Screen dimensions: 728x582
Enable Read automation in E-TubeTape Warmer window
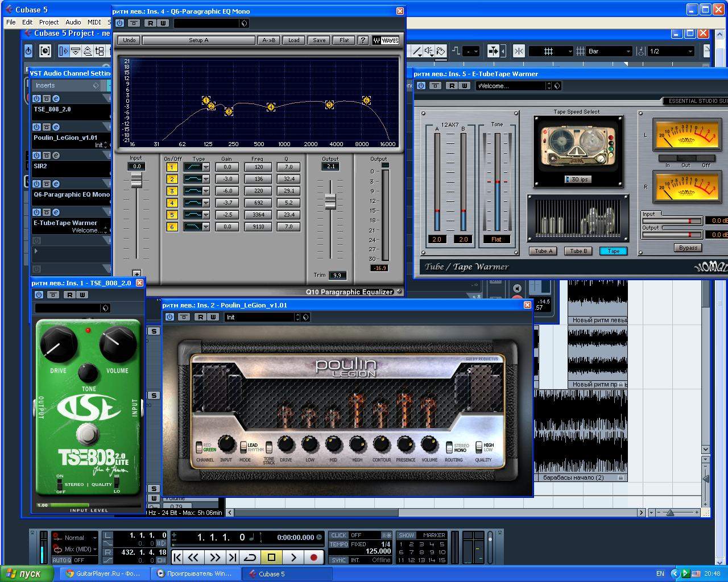point(452,85)
